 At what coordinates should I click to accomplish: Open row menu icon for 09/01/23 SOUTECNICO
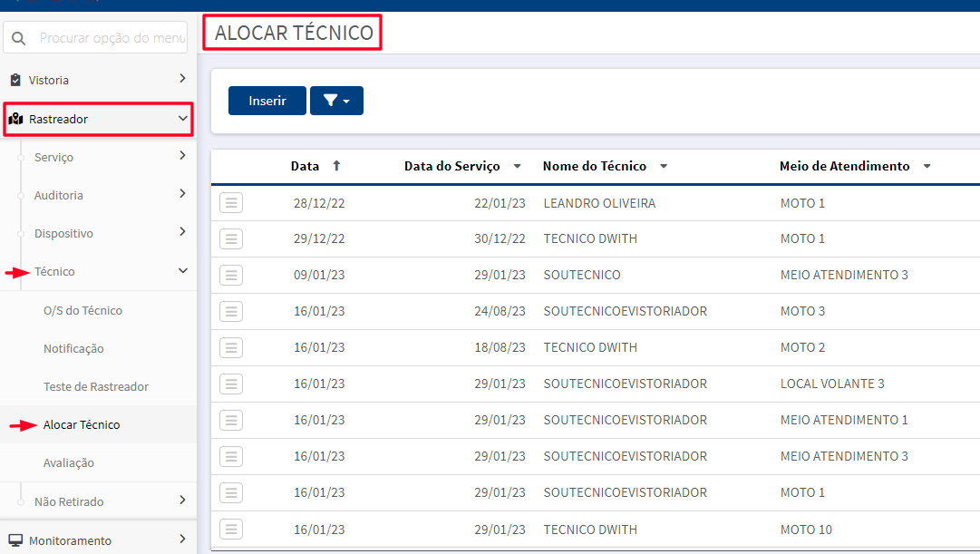point(230,275)
